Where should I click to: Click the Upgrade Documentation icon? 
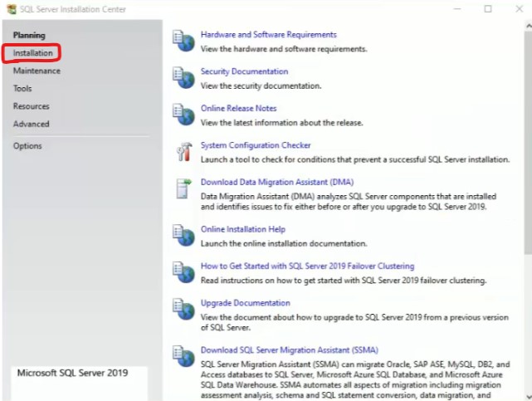pyautogui.click(x=183, y=309)
